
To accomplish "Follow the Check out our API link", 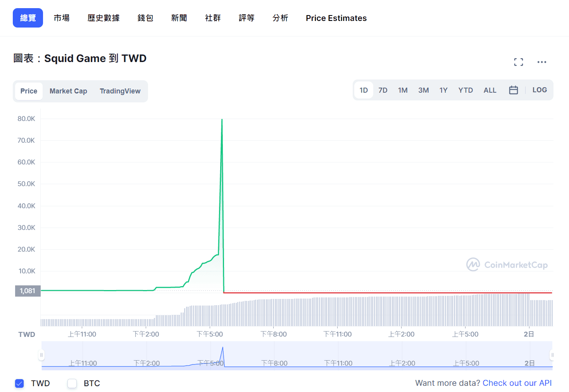I will (x=517, y=383).
